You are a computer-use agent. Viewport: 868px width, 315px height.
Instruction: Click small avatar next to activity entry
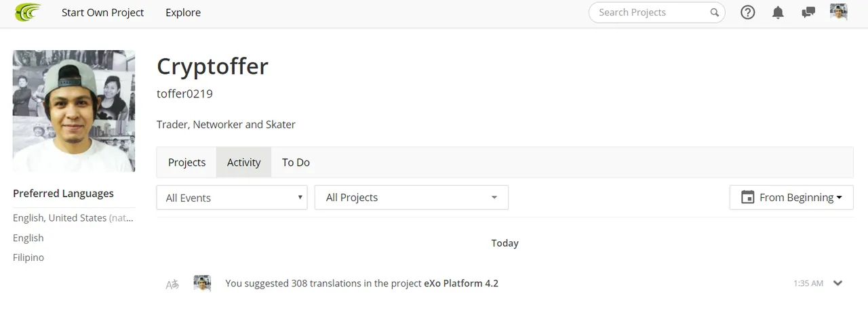click(202, 283)
